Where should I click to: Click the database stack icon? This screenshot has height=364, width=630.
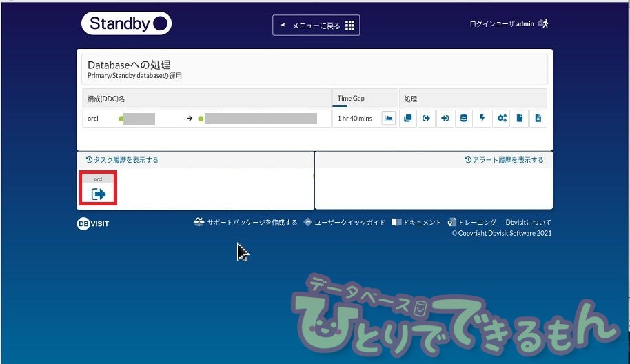pyautogui.click(x=464, y=119)
